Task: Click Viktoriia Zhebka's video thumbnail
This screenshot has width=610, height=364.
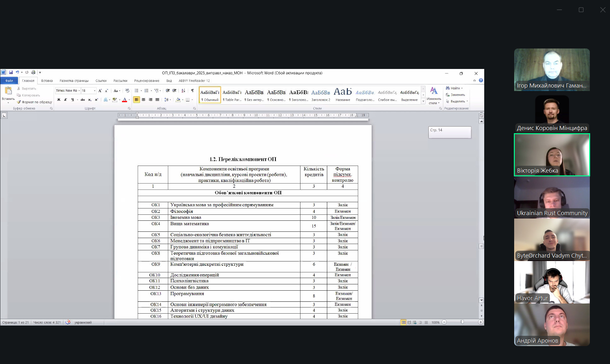Action: point(552,155)
